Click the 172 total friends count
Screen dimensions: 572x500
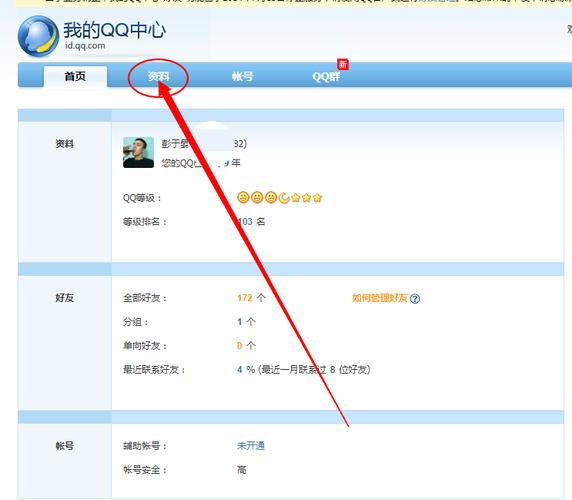pos(245,298)
